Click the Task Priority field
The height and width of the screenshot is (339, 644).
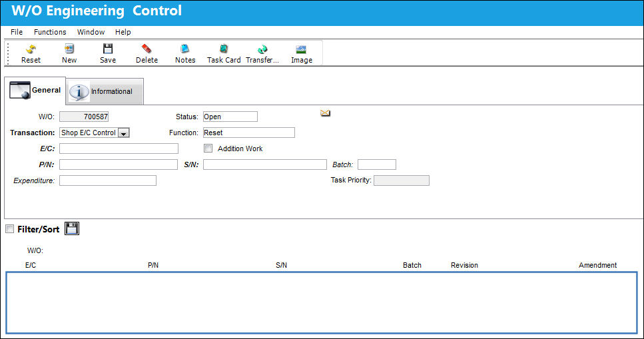402,180
